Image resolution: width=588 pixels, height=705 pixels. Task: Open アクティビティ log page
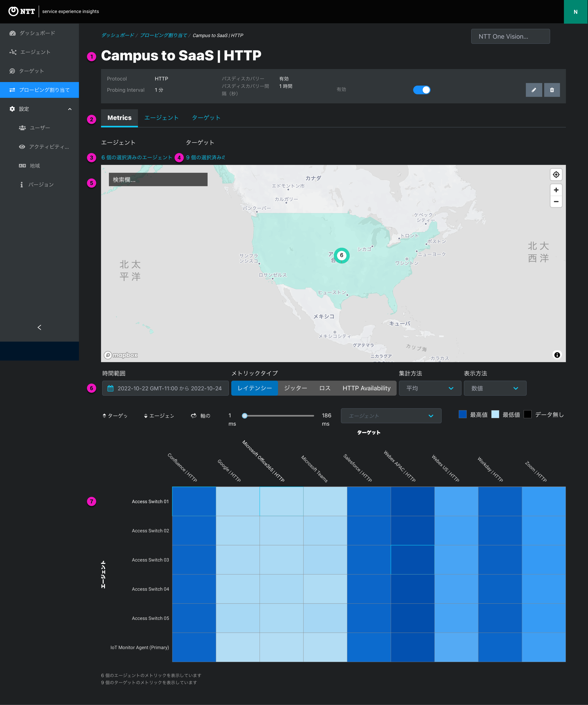pyautogui.click(x=39, y=147)
